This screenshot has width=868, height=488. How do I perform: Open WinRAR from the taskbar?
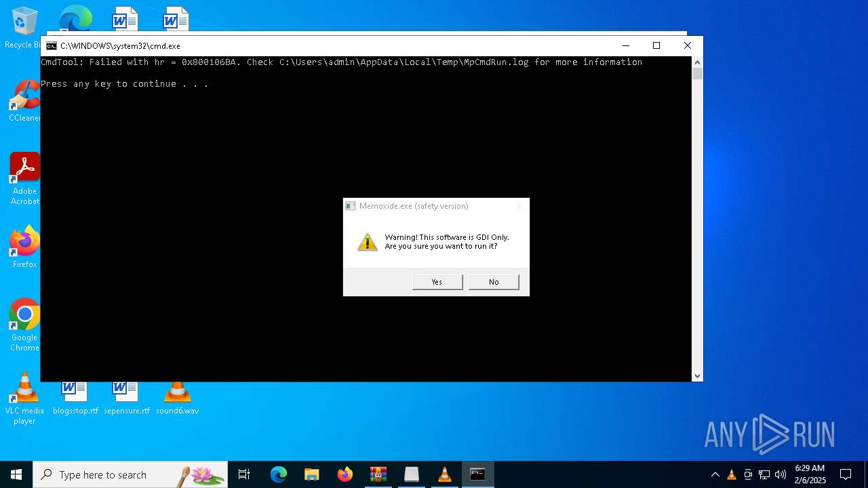click(378, 474)
